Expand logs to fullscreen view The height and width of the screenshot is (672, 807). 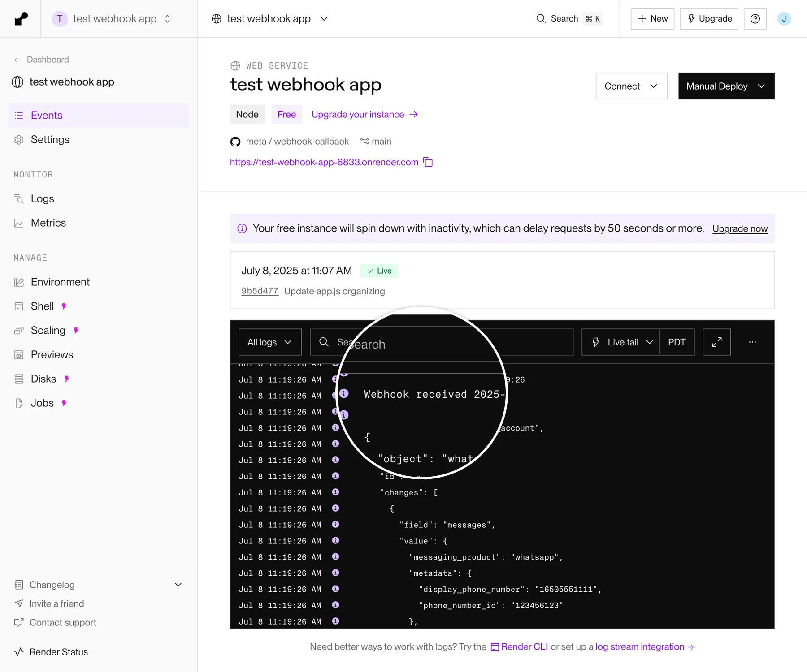point(716,342)
